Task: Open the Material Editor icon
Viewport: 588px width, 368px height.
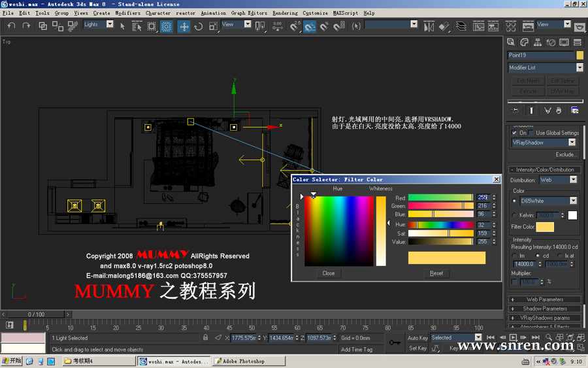Action: pos(511,26)
